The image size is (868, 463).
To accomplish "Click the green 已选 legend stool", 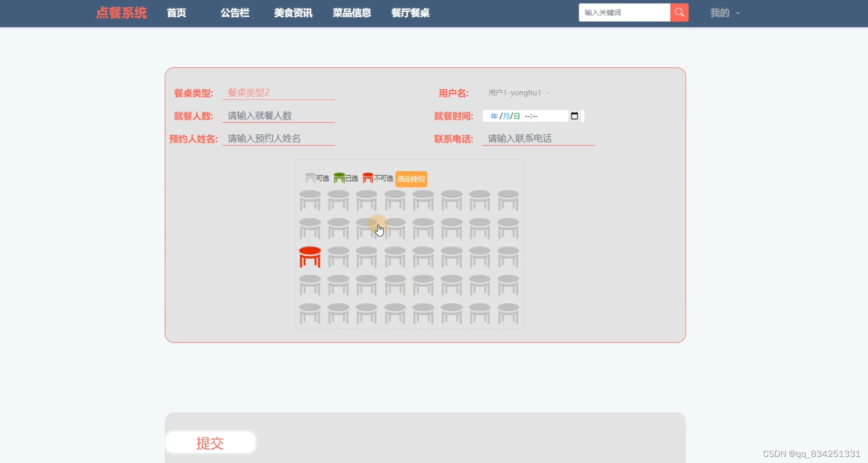I will tap(339, 177).
